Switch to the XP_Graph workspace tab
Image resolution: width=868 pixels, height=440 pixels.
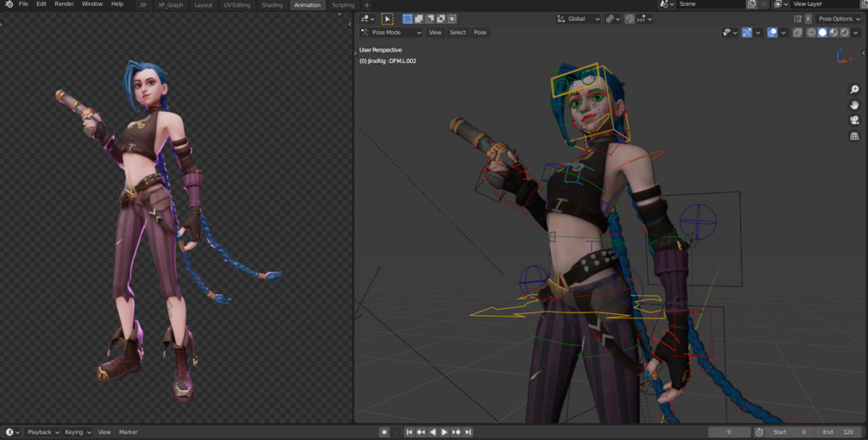(x=170, y=5)
